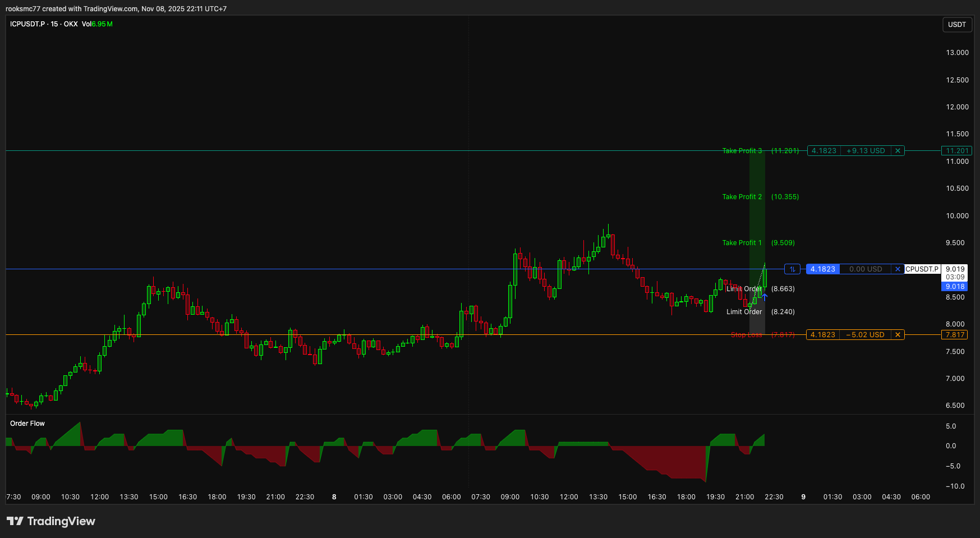Click the (10.355) take profit price
The width and height of the screenshot is (980, 538).
coord(785,197)
